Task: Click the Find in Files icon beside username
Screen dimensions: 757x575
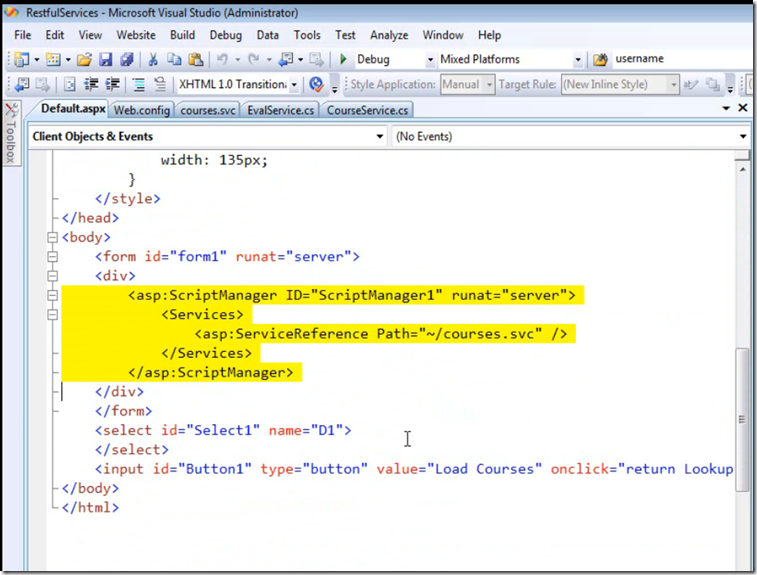Action: click(x=600, y=59)
